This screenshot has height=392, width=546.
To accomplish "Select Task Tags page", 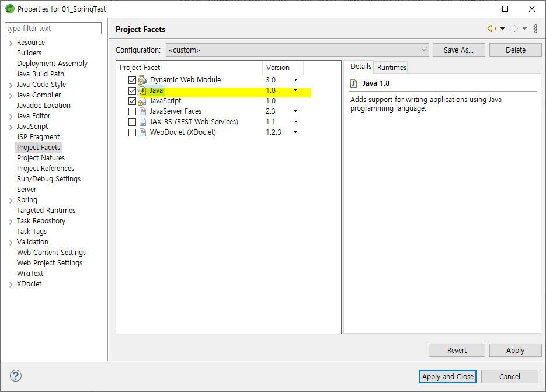I will 32,232.
